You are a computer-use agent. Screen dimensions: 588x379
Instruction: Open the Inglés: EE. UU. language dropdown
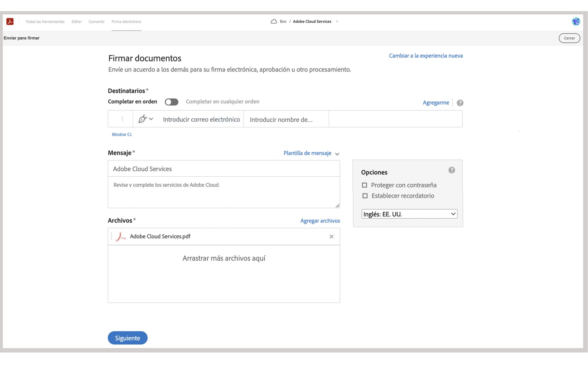[x=409, y=214]
